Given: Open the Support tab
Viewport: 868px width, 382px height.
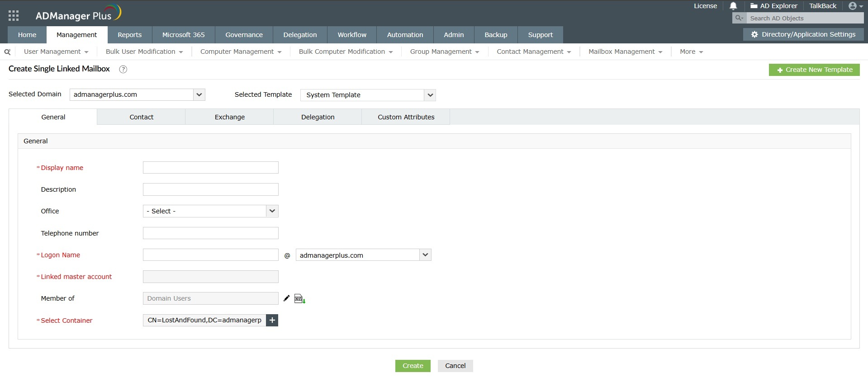Looking at the screenshot, I should tap(541, 35).
